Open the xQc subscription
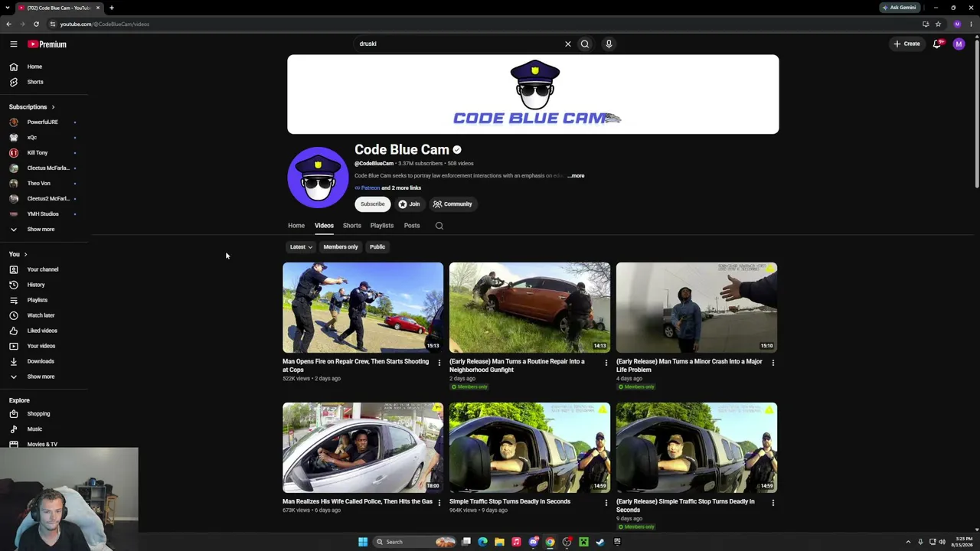The width and height of the screenshot is (980, 551). tap(31, 138)
